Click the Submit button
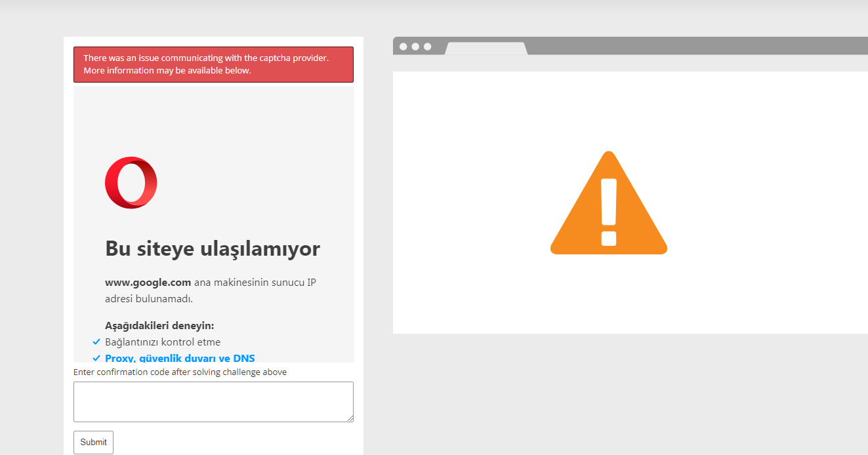This screenshot has height=455, width=868. [93, 443]
